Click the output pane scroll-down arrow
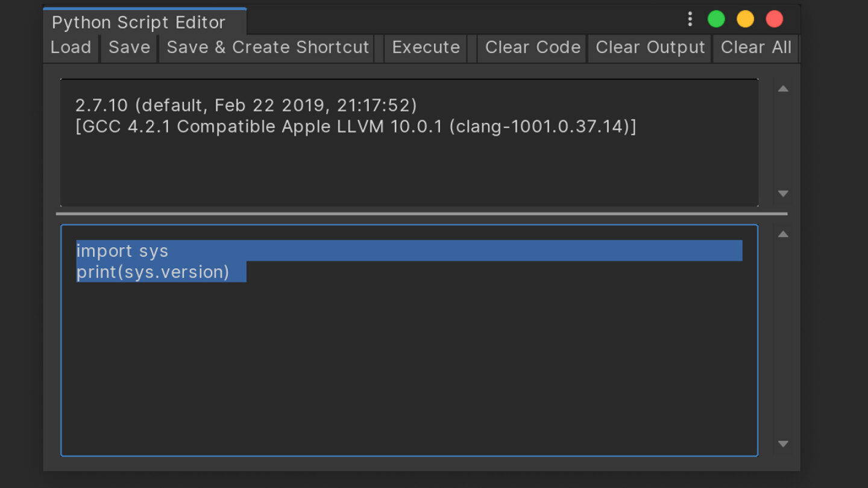868x488 pixels. [783, 193]
